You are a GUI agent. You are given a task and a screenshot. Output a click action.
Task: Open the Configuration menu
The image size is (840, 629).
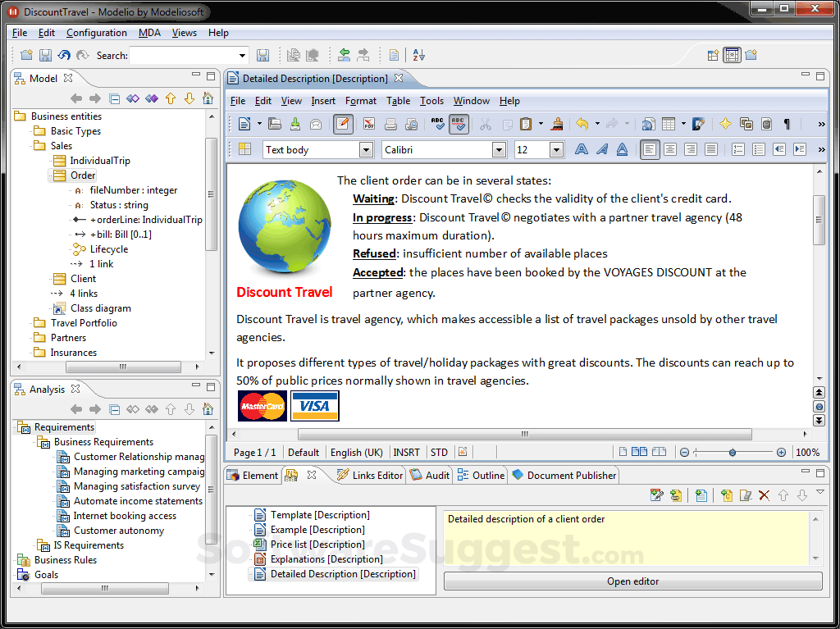(97, 33)
